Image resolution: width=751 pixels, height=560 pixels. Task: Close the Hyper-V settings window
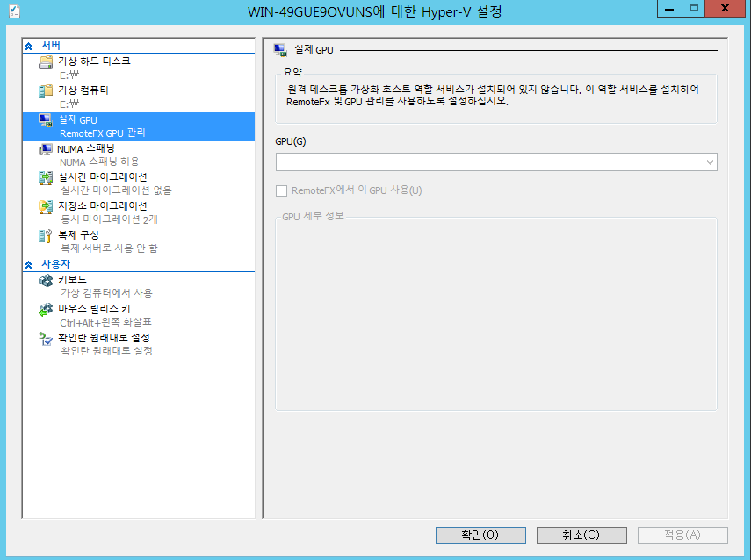[726, 9]
